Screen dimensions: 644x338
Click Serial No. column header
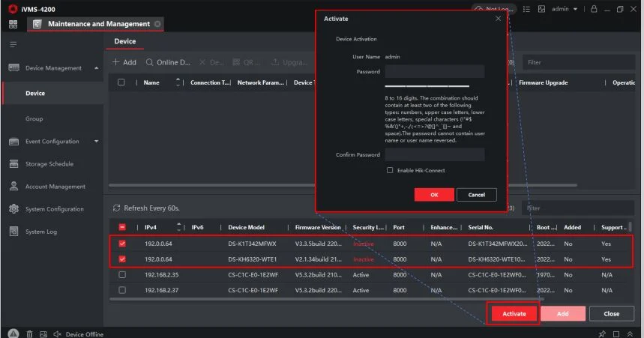[481, 227]
